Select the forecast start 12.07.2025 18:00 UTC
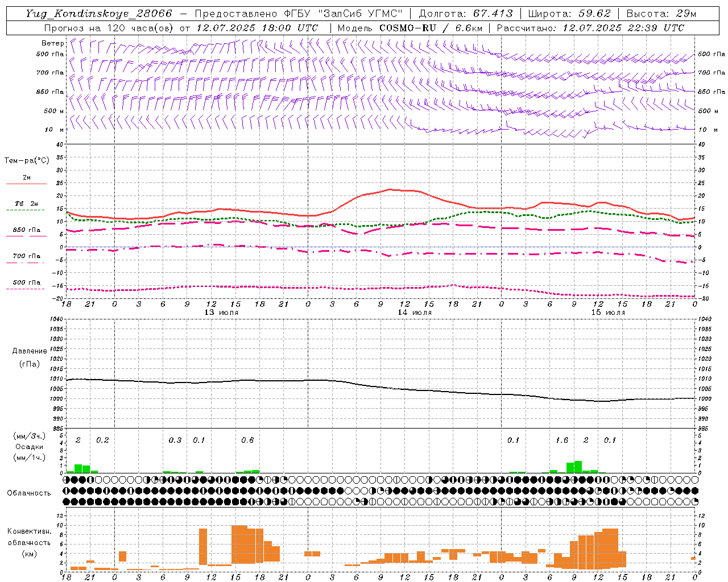Screen dimensions: 728x582 click(x=257, y=28)
